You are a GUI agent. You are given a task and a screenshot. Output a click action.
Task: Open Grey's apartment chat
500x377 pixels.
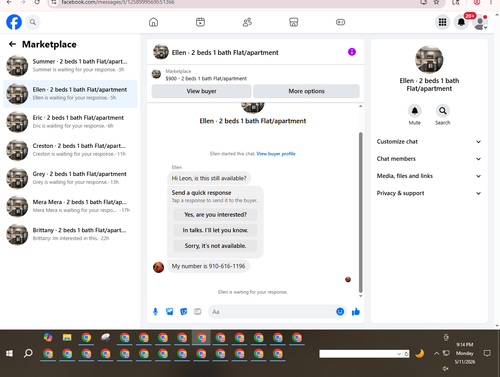[70, 178]
